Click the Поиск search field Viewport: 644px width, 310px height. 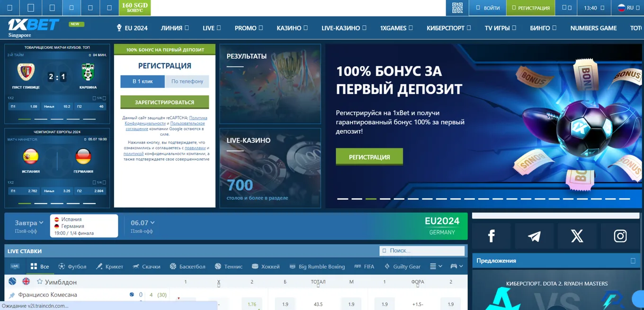pos(422,250)
